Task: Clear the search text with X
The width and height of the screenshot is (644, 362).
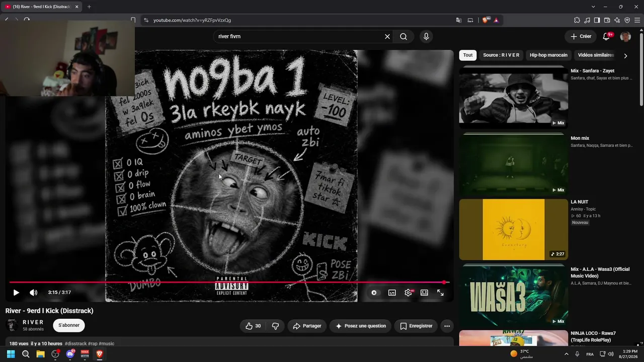Action: click(387, 36)
